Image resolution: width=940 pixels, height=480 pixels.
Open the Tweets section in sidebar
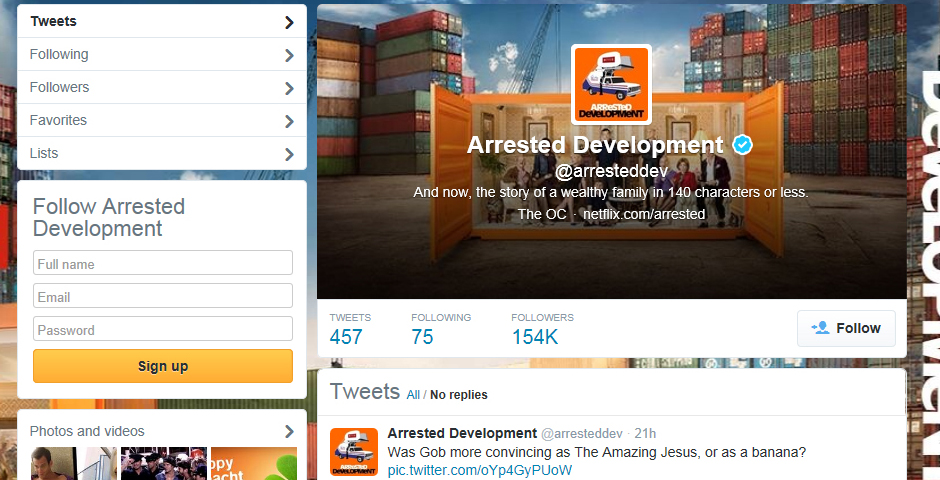pyautogui.click(x=162, y=22)
